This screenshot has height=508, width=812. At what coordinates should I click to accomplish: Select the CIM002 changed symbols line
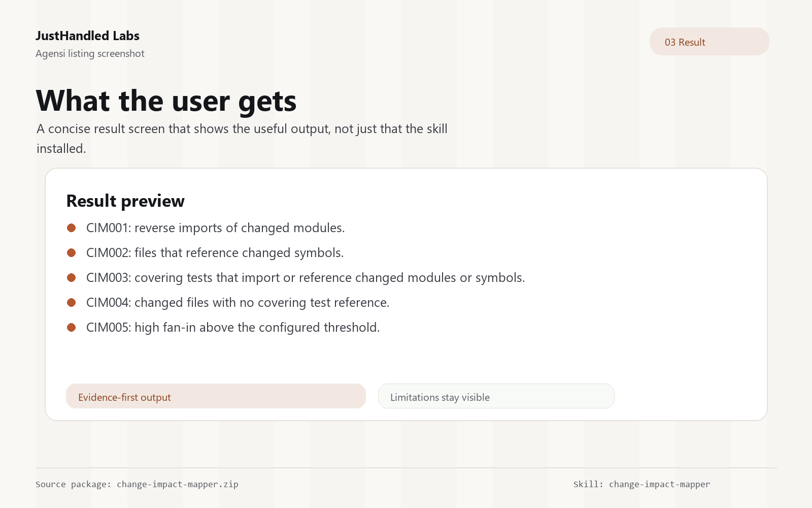pos(215,253)
